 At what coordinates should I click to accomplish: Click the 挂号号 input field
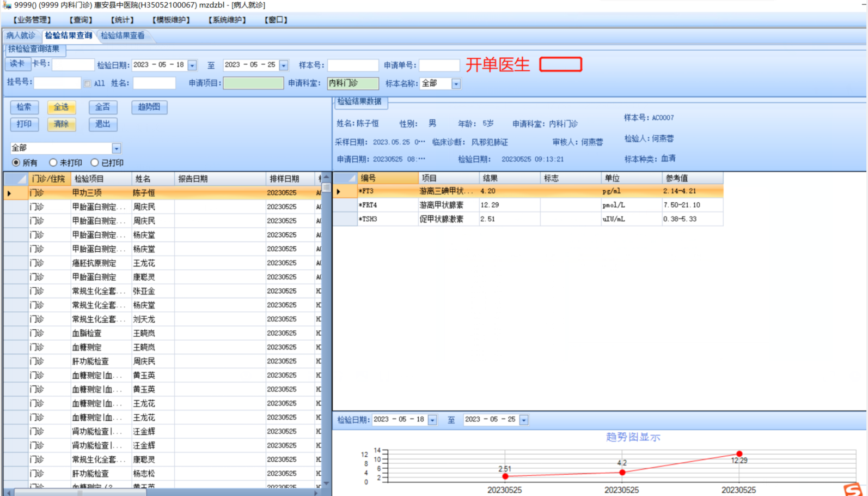pyautogui.click(x=57, y=83)
